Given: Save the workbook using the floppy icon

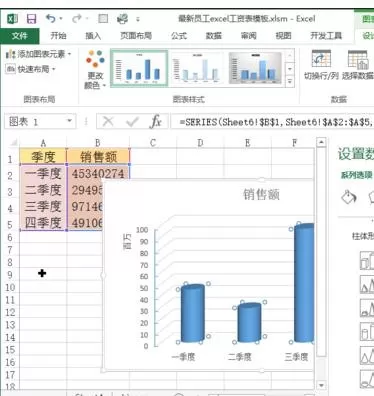Looking at the screenshot, I should coord(31,19).
